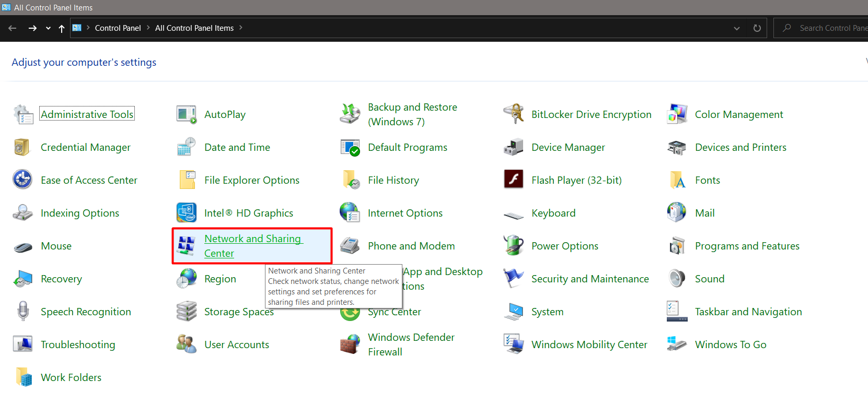The height and width of the screenshot is (416, 868).
Task: Click the Credential Manager icon
Action: pos(23,147)
